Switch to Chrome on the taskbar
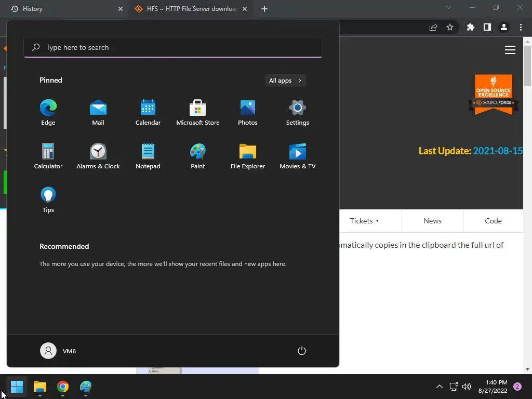Viewport: 532px width, 399px height. coord(63,387)
